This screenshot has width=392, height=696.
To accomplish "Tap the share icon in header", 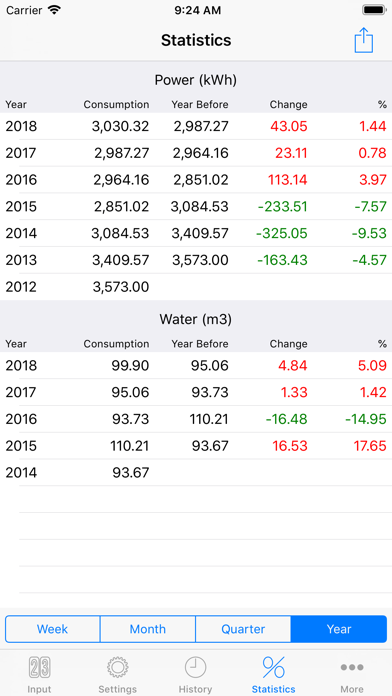I will coord(364,40).
